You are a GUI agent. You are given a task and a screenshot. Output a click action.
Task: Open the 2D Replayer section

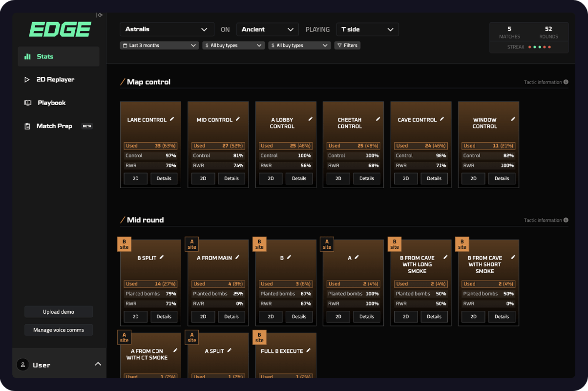tap(55, 80)
